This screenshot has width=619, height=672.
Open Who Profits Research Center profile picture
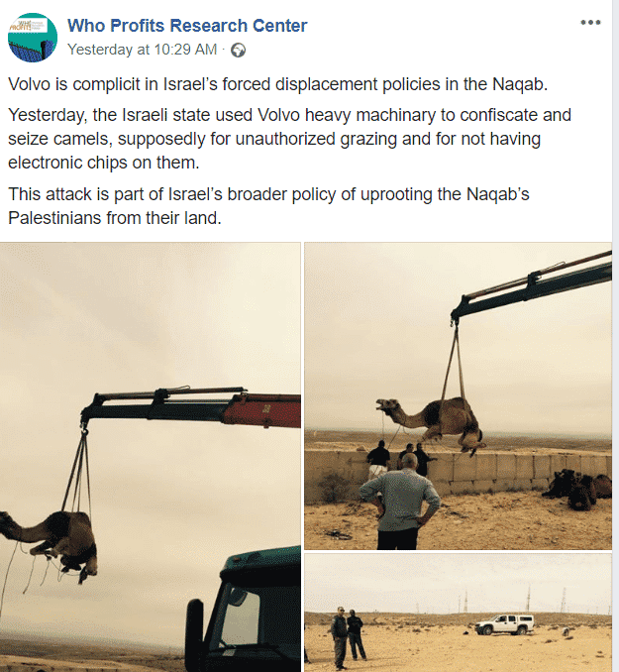33,38
